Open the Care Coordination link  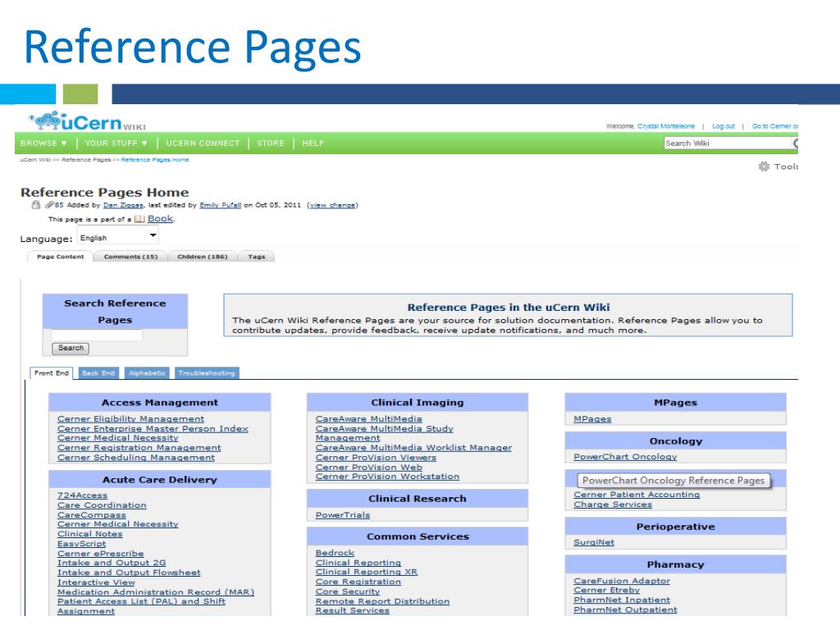(x=102, y=505)
